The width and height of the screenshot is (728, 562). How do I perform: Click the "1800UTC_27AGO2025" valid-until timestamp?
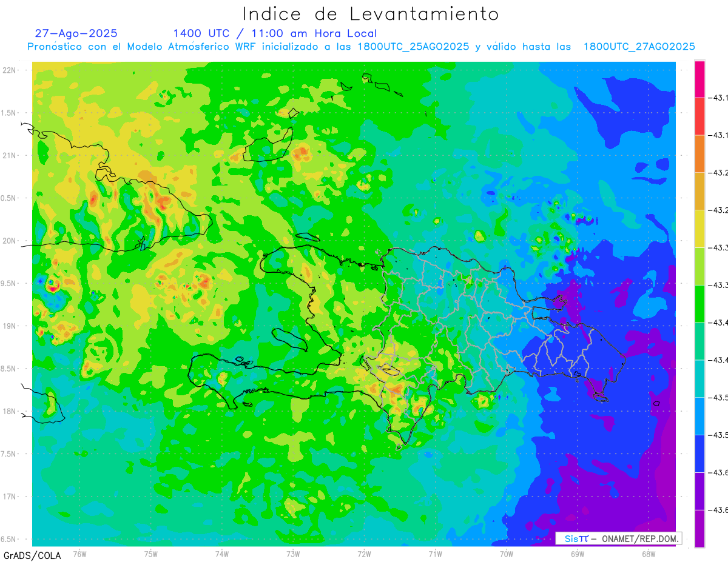coord(639,47)
